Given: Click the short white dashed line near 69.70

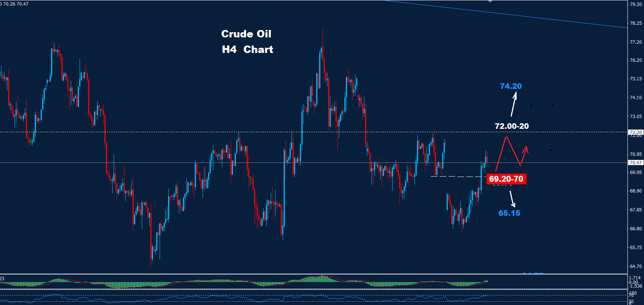Looking at the screenshot, I should [x=456, y=177].
